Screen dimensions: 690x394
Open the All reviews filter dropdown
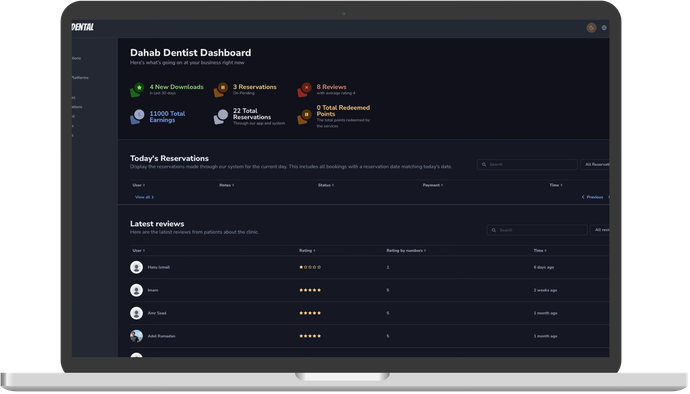600,230
